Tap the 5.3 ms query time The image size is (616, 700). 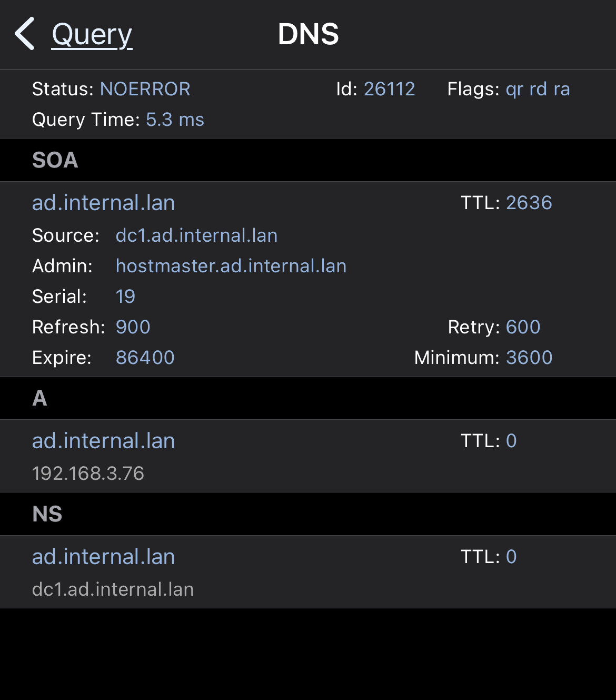coord(175,120)
